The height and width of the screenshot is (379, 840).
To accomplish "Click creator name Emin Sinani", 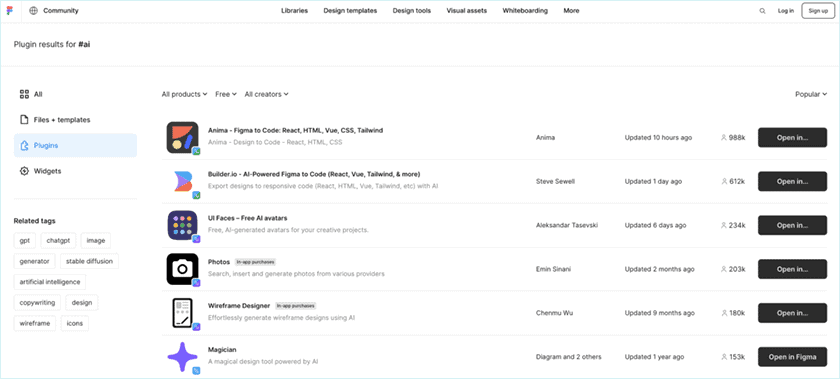I will [553, 269].
